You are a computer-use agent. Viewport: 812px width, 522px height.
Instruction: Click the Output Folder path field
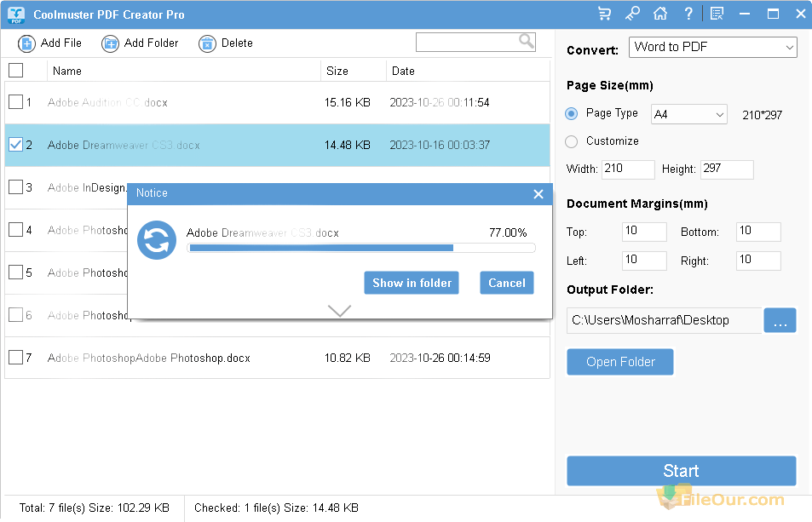point(665,321)
